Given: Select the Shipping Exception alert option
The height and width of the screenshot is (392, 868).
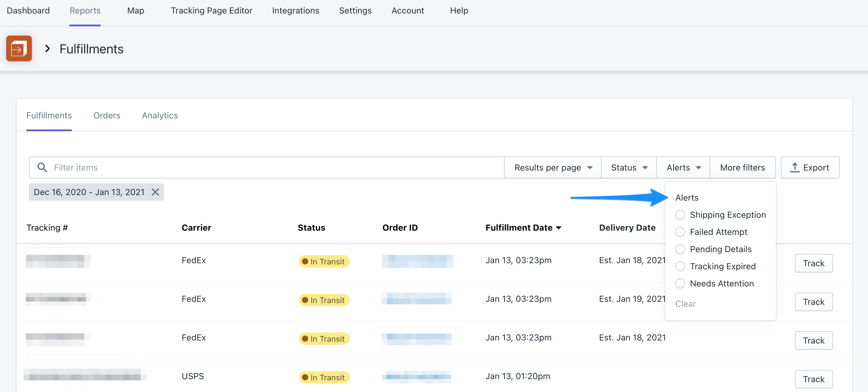Looking at the screenshot, I should click(x=680, y=215).
